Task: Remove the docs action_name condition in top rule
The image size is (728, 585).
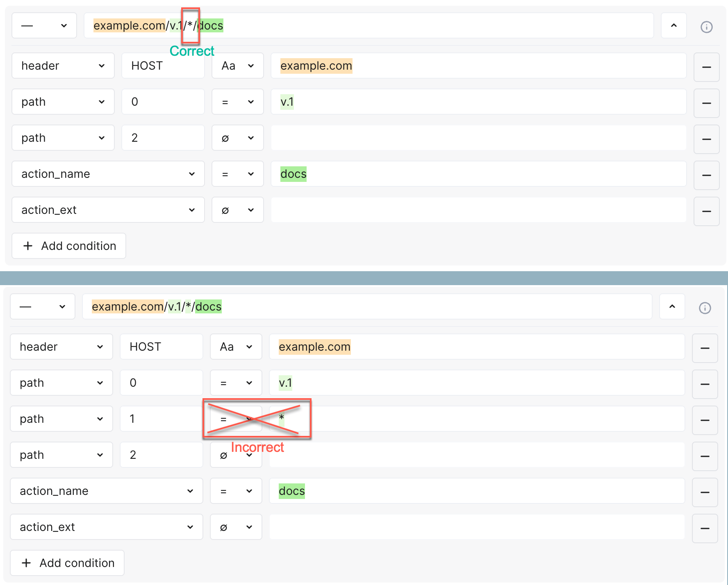Action: pyautogui.click(x=706, y=175)
